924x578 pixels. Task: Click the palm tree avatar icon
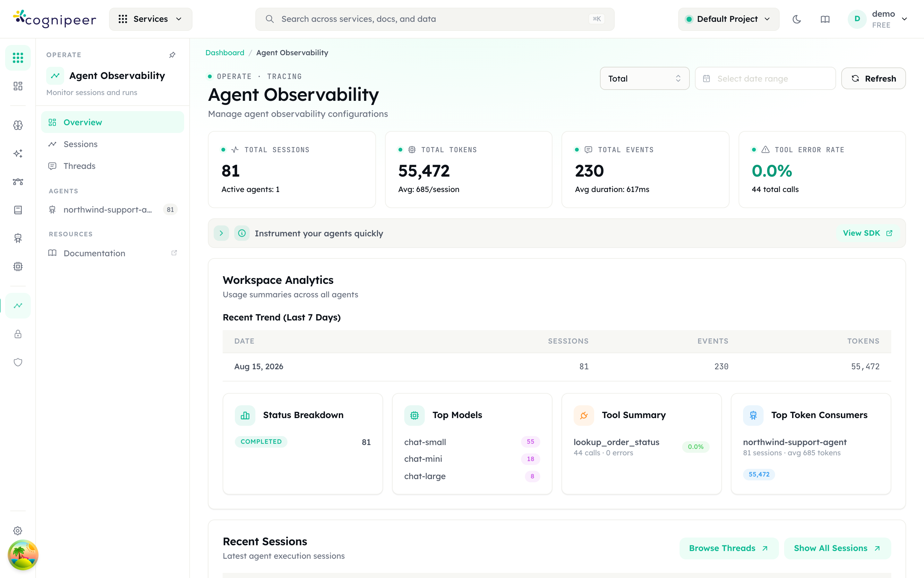pos(23,555)
